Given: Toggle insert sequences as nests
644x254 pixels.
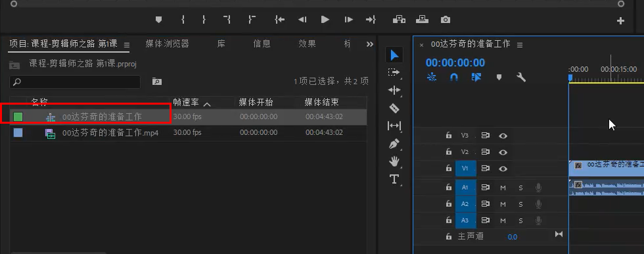Looking at the screenshot, I should point(432,77).
